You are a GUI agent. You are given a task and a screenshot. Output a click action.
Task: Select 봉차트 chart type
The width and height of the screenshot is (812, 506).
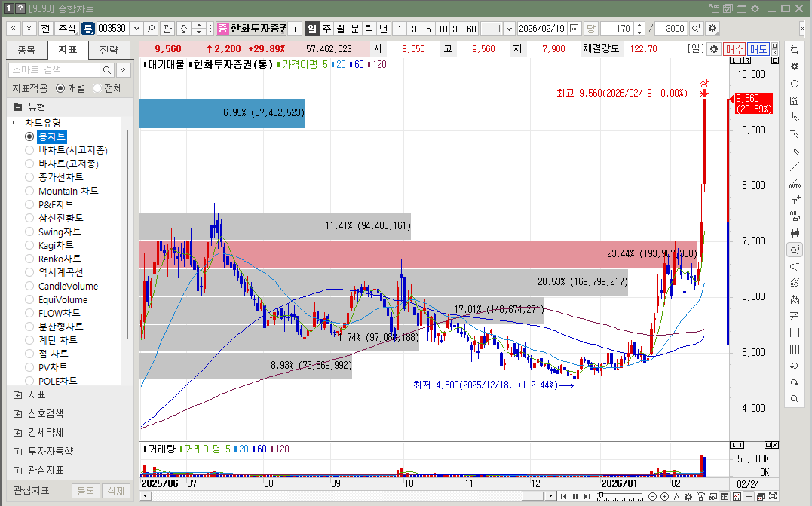pos(29,136)
